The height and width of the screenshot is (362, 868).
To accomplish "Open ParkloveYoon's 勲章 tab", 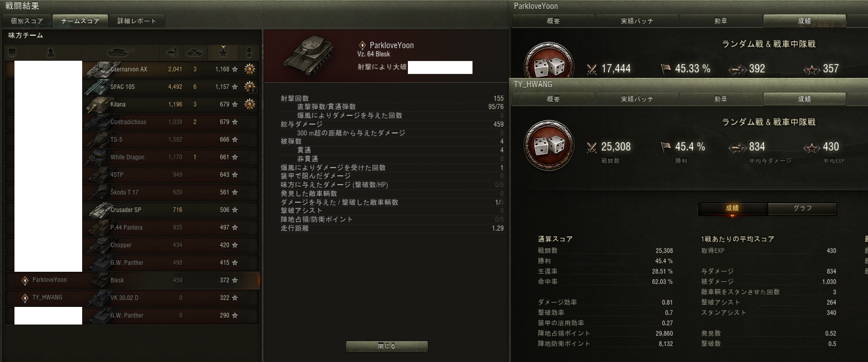I will tap(721, 21).
